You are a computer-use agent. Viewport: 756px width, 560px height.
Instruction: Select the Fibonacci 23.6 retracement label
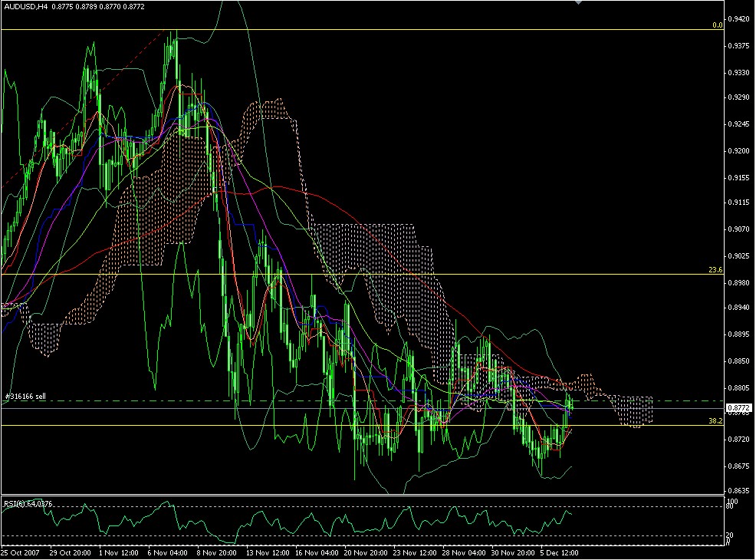(714, 271)
